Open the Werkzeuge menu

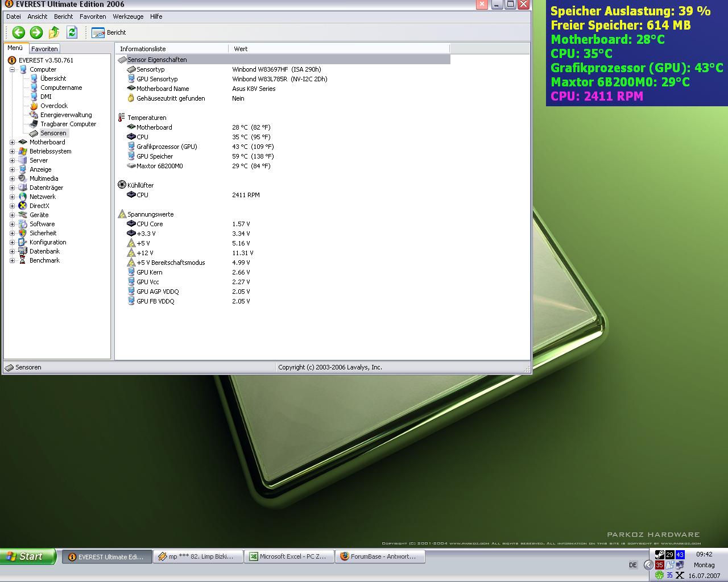pos(128,16)
